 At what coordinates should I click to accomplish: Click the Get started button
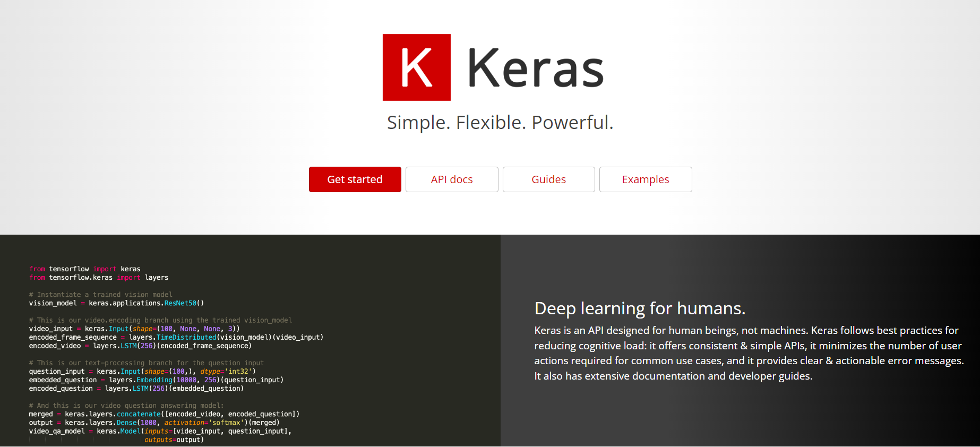[355, 179]
